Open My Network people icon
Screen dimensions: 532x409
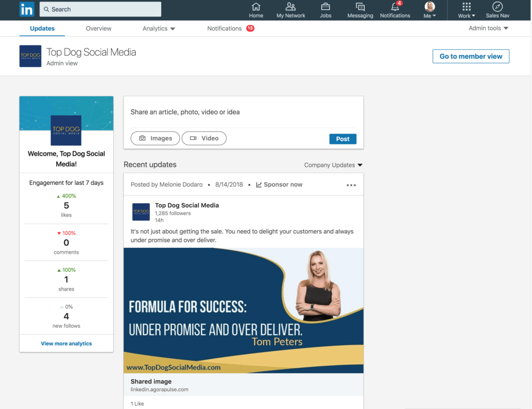pos(290,7)
